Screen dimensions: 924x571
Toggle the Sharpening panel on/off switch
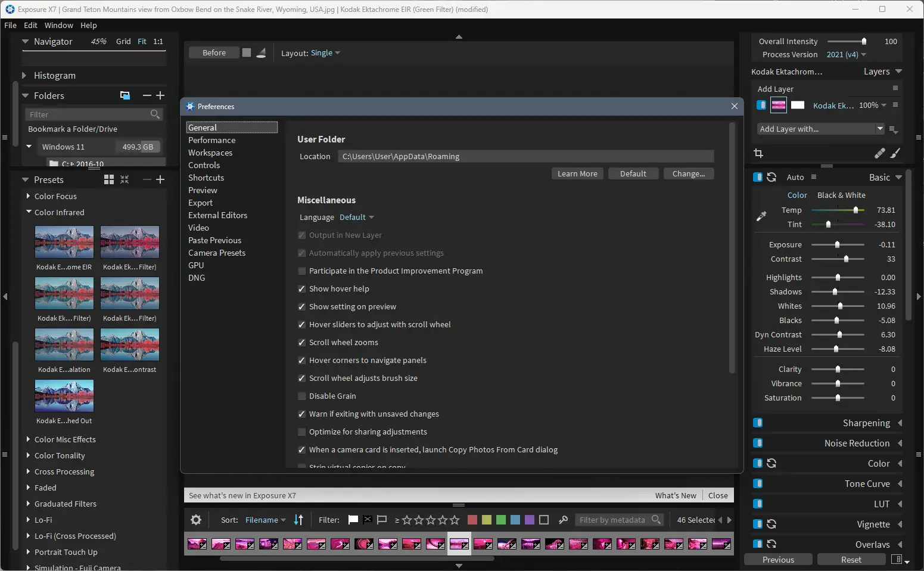[758, 423]
